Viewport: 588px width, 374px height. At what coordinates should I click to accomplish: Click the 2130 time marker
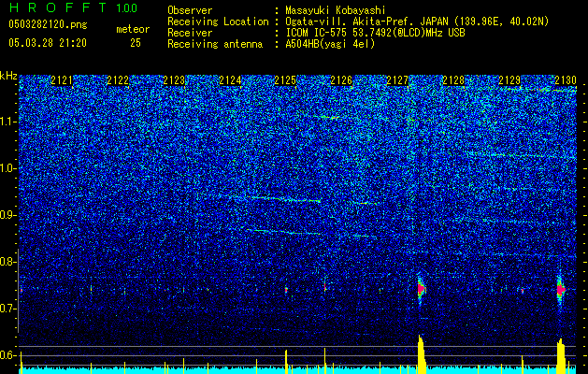(x=566, y=80)
